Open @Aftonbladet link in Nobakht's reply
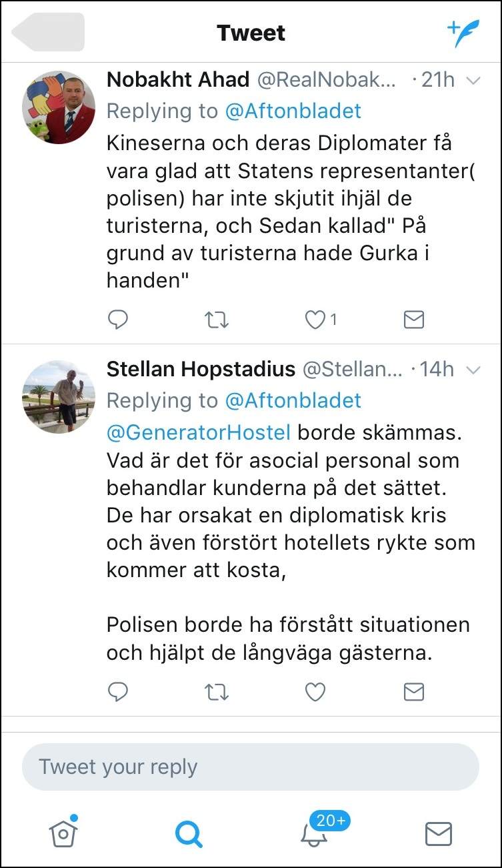This screenshot has width=502, height=868. [x=293, y=111]
